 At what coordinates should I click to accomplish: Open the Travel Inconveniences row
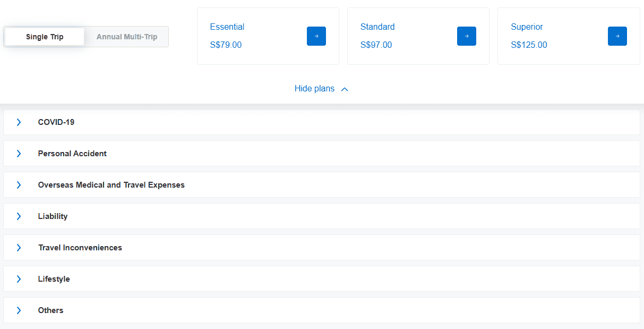(x=80, y=248)
